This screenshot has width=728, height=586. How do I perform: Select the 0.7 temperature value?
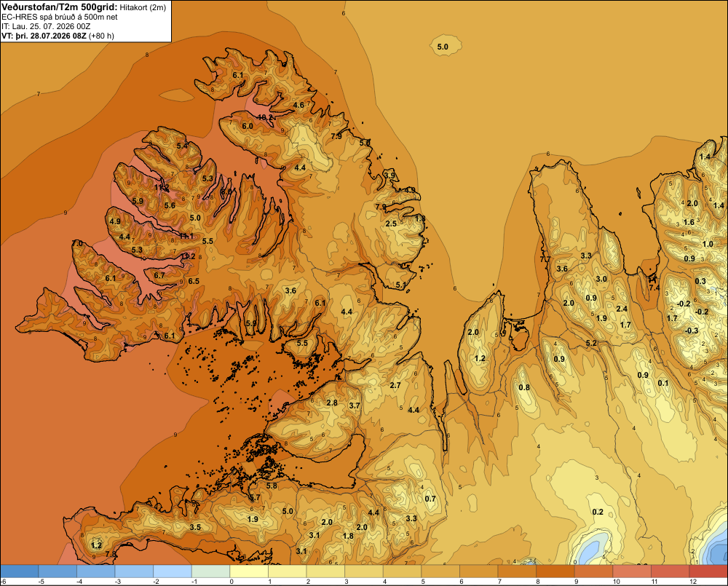pyautogui.click(x=430, y=499)
